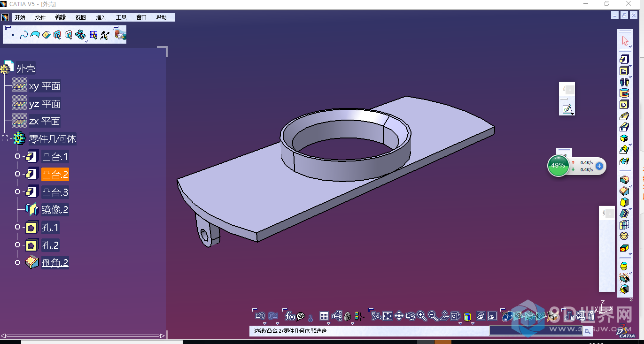
Task: Select the Pad tool in right toolbar
Action: coord(624,59)
